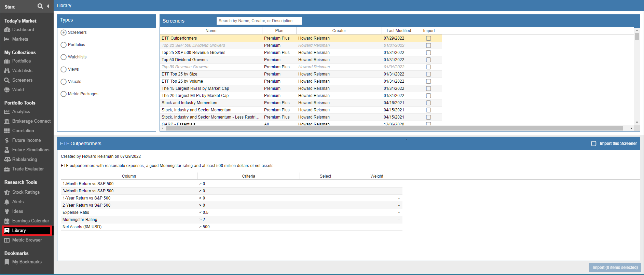
Task: Click the Last Modified column header
Action: point(399,31)
